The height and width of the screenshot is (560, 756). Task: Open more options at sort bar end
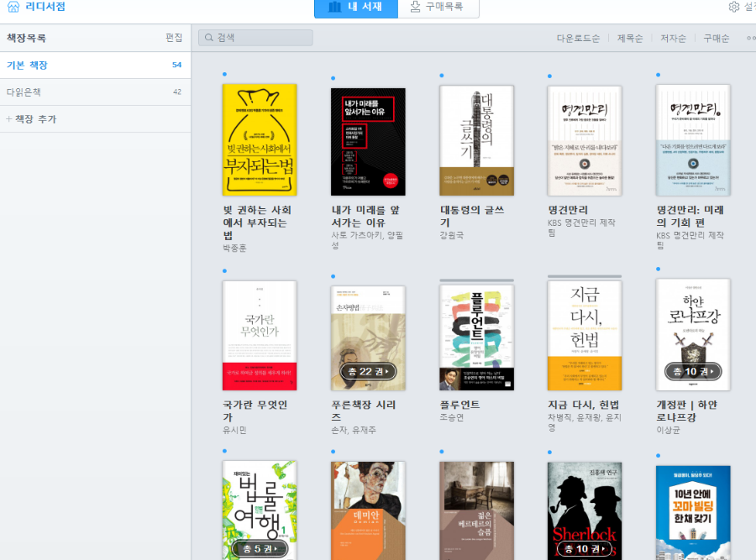point(749,39)
